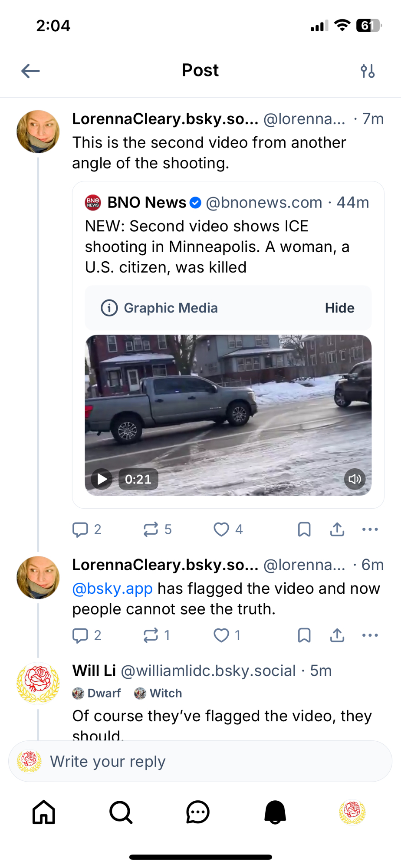The width and height of the screenshot is (401, 868).
Task: Reply to the BNO News quote post
Action: pyautogui.click(x=80, y=529)
